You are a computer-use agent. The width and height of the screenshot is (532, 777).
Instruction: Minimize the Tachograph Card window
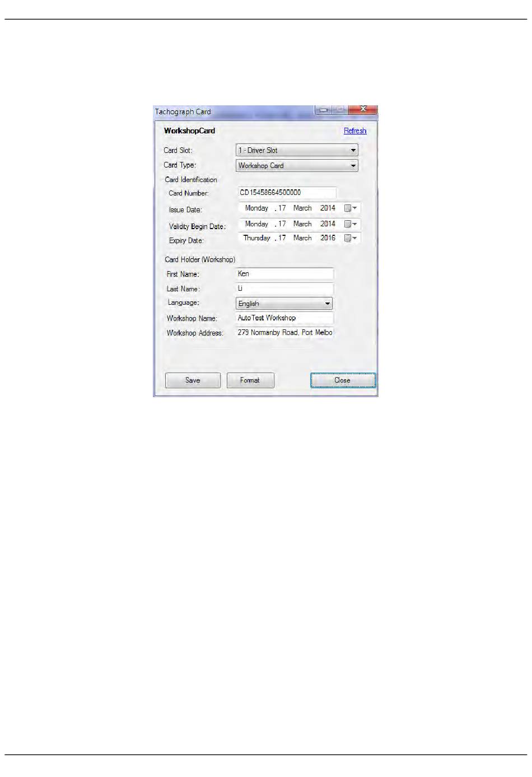[x=324, y=109]
